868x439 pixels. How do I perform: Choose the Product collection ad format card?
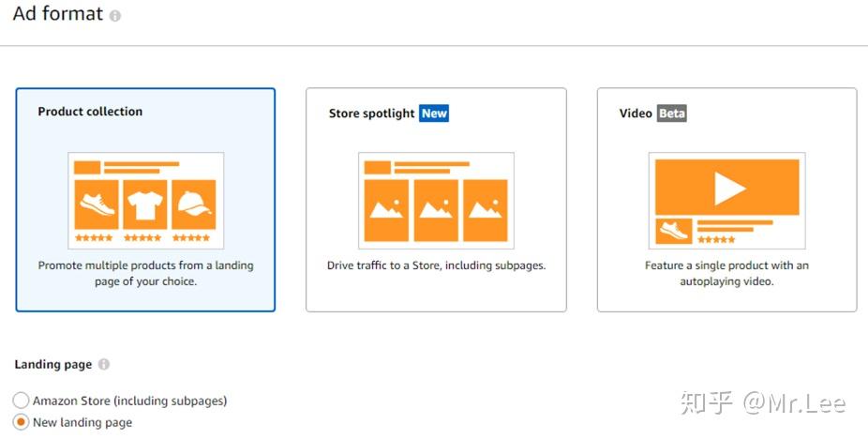(145, 200)
